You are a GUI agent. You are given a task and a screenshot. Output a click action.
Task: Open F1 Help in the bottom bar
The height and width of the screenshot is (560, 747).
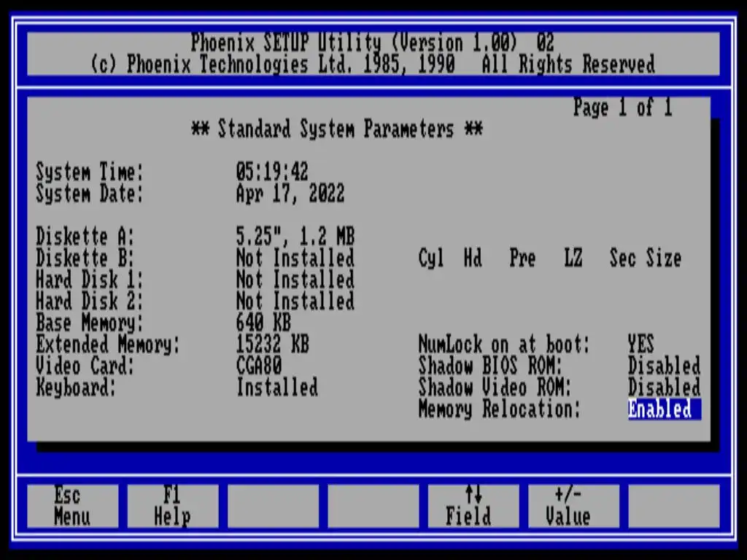point(172,506)
